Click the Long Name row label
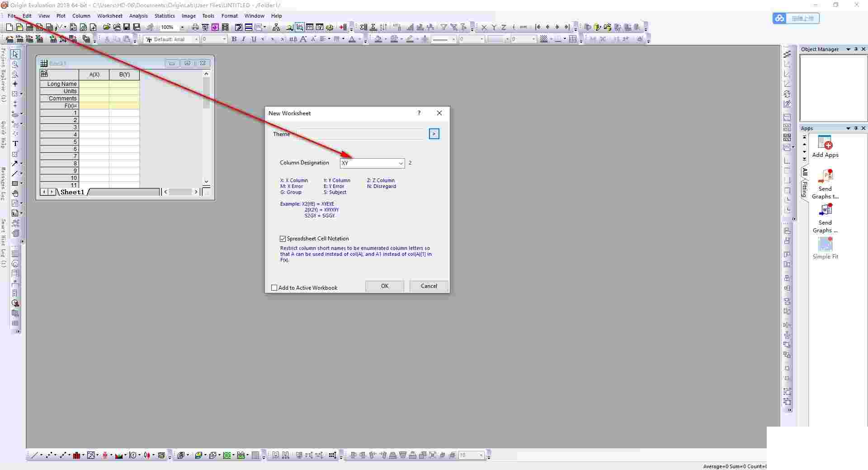Viewport: 868px width, 470px height. tap(59, 84)
